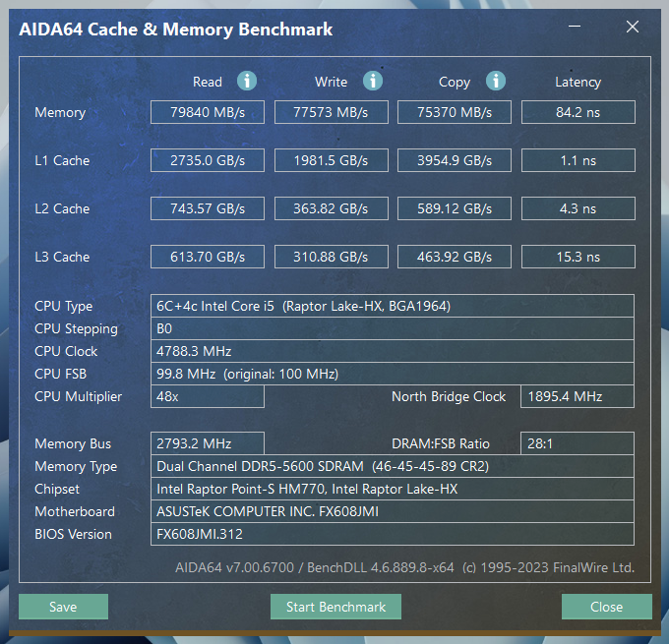Viewport: 669px width, 644px height.
Task: Click the Write column header
Action: tap(332, 82)
